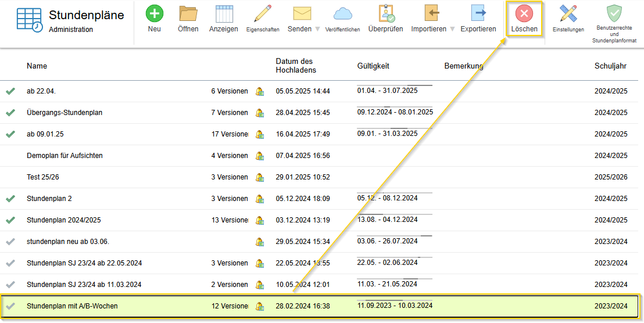Open '13 Versionen' of Stundenplan 2024/2025
Screen dimensions: 644x323
[x=230, y=220]
